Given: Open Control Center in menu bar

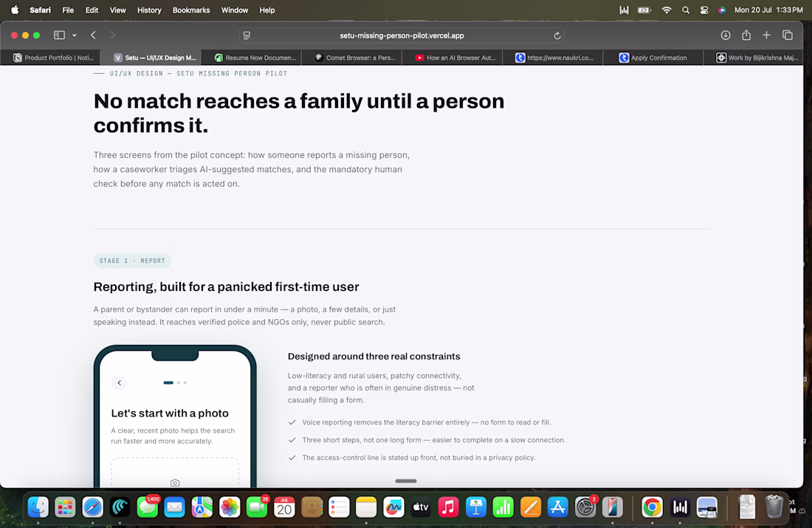Looking at the screenshot, I should [x=703, y=10].
